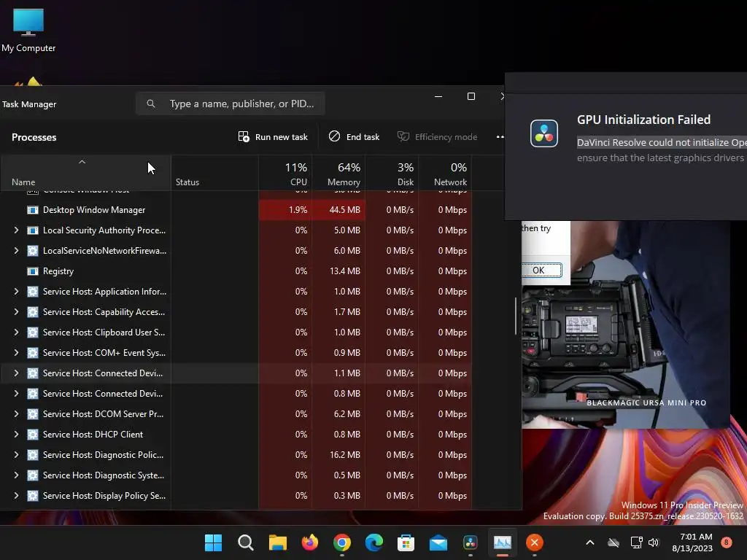Switch to DaVinci Resolve taskbar icon

point(471,542)
